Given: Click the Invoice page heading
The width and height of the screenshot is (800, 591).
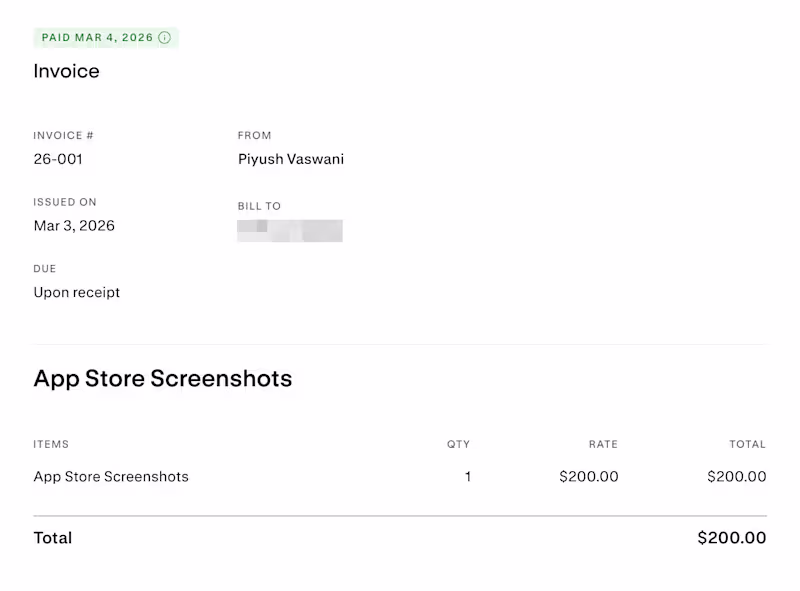Looking at the screenshot, I should point(66,71).
